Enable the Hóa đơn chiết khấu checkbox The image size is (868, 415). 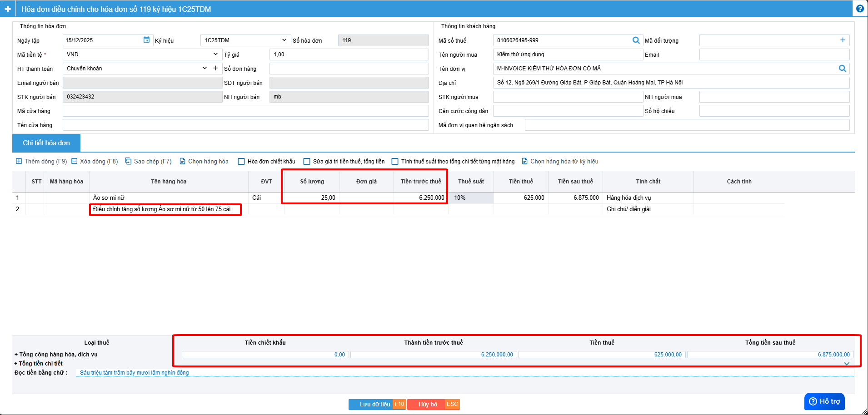242,162
